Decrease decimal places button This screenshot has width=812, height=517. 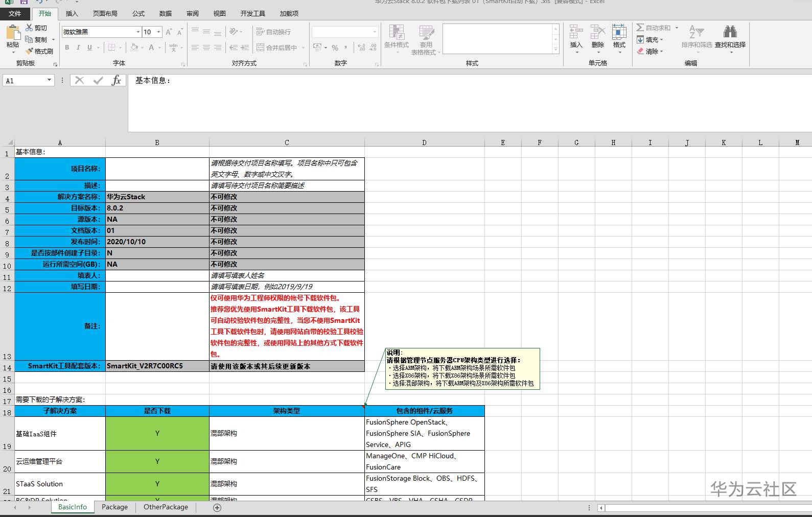click(373, 48)
